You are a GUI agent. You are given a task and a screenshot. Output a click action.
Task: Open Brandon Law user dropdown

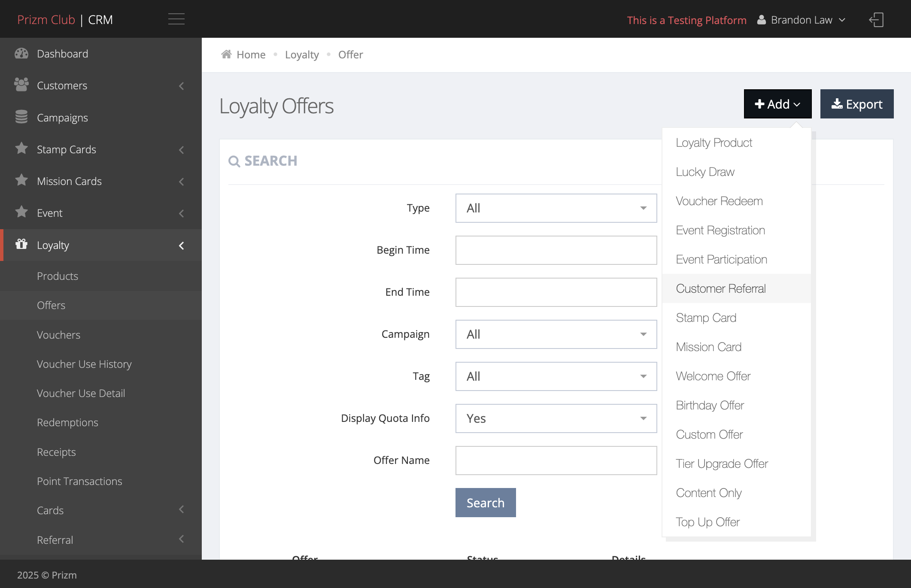tap(802, 20)
